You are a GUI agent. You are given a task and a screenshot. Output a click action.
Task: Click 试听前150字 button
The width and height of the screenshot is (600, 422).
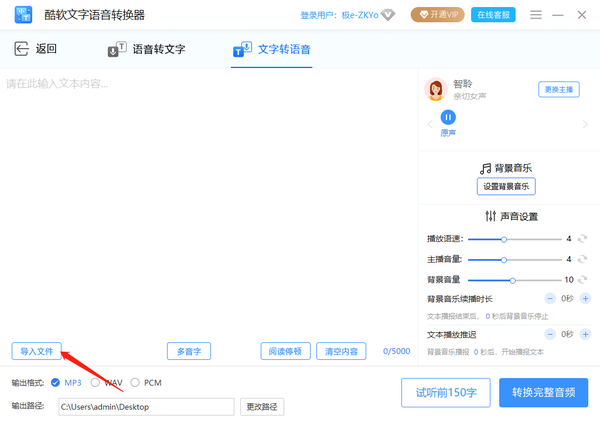[446, 393]
